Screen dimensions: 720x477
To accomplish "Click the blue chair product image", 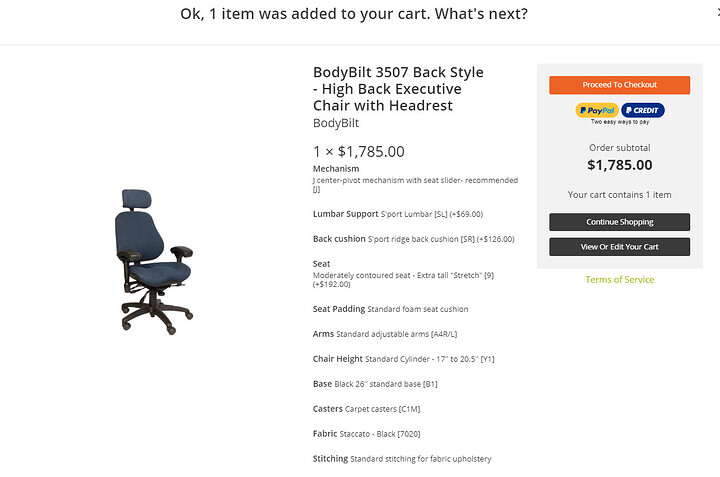I will 153,262.
